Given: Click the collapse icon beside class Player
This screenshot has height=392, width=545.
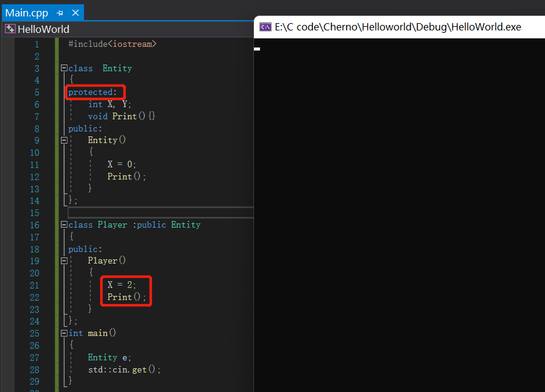Looking at the screenshot, I should (x=64, y=225).
